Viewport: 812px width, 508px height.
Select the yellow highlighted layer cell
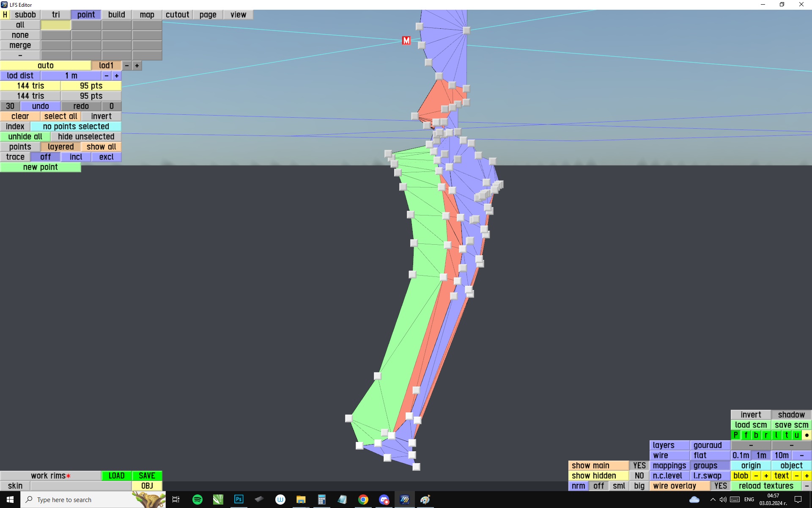56,25
